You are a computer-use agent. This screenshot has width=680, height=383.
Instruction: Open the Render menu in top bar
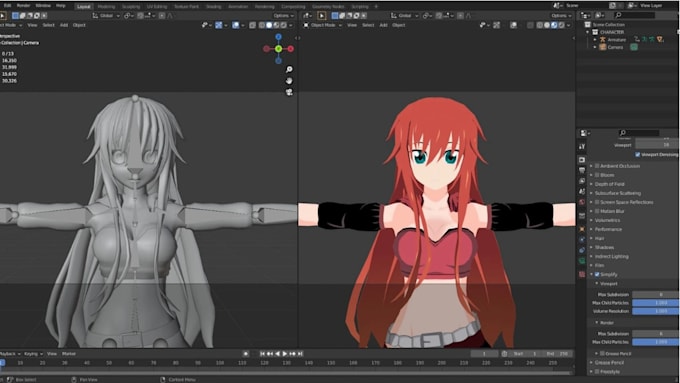(x=23, y=6)
